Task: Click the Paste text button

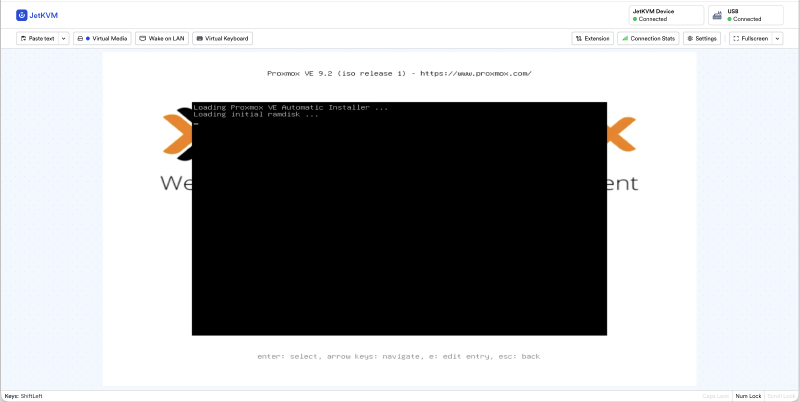Action: tap(38, 38)
